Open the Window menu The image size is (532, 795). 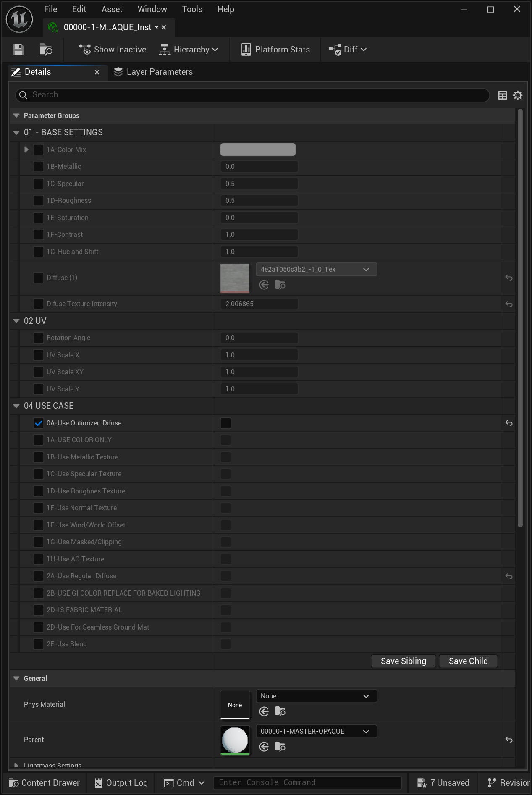pos(152,9)
